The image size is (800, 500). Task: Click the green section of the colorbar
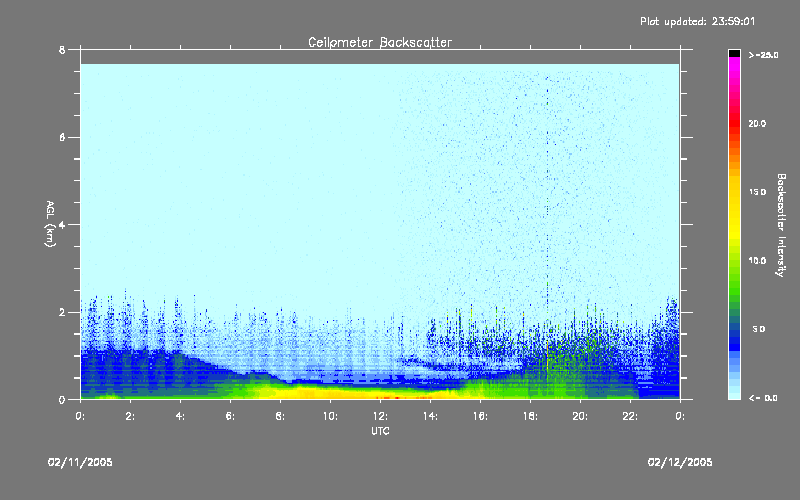pos(734,281)
